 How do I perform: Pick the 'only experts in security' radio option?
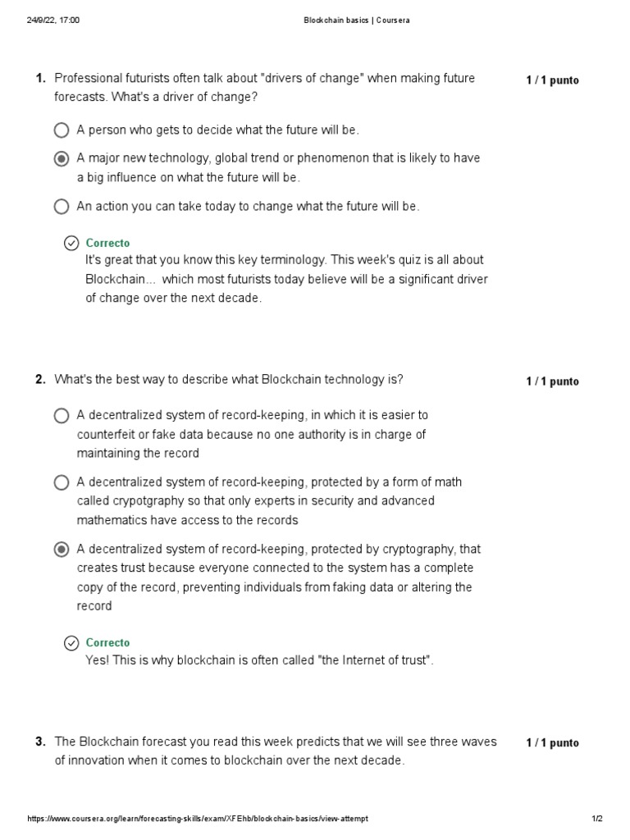tap(62, 482)
